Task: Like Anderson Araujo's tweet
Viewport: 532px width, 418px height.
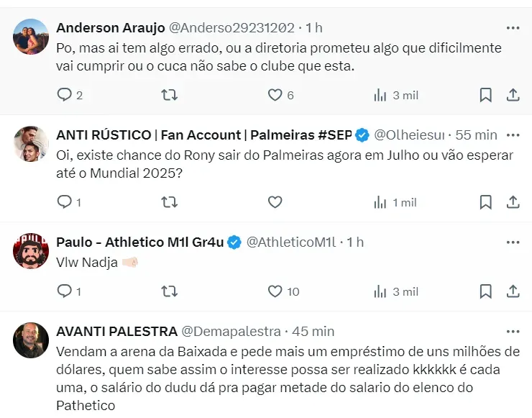Action: pos(275,95)
